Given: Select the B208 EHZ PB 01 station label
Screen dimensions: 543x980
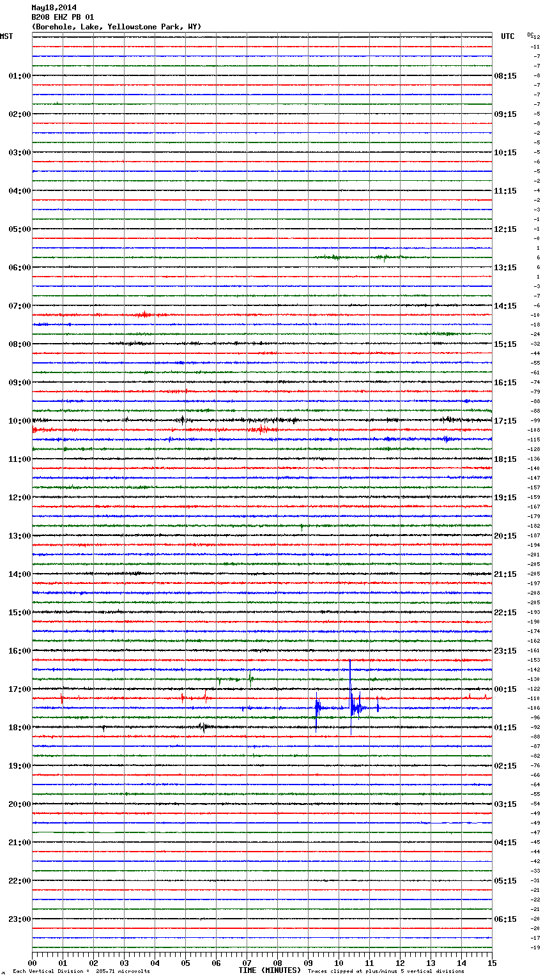Looking at the screenshot, I should [63, 17].
